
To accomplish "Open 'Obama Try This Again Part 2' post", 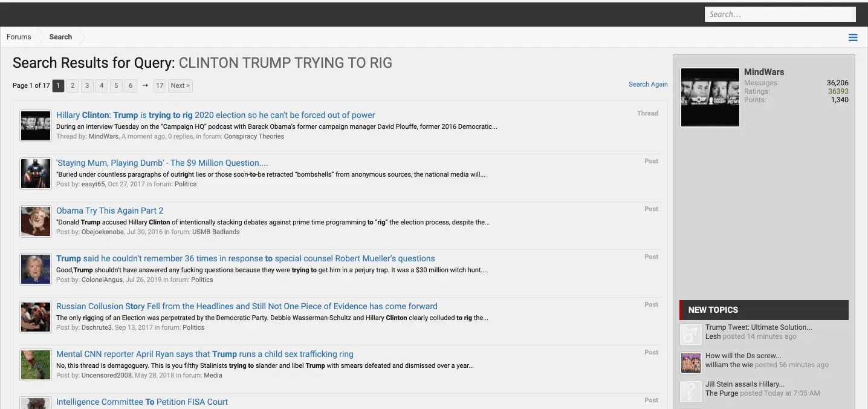I will pyautogui.click(x=110, y=211).
